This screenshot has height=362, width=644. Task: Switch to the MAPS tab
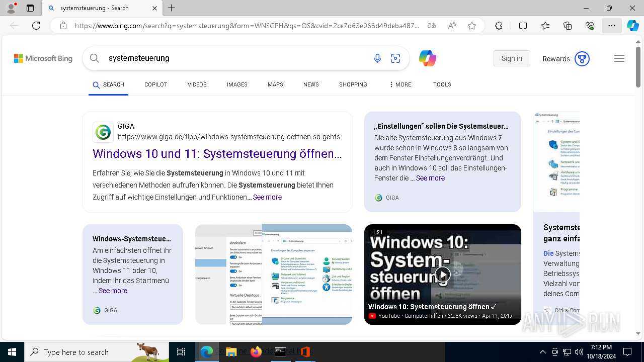pos(275,84)
